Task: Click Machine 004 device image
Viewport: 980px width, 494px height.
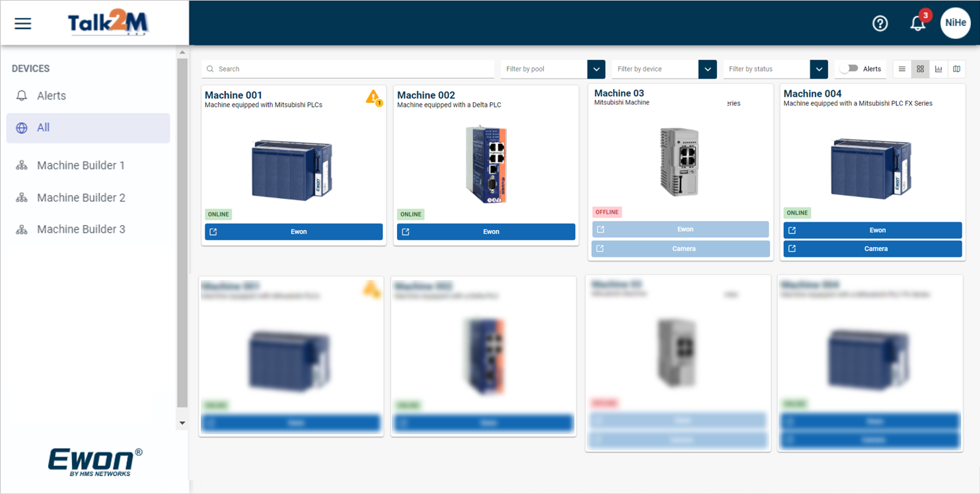Action: 871,168
